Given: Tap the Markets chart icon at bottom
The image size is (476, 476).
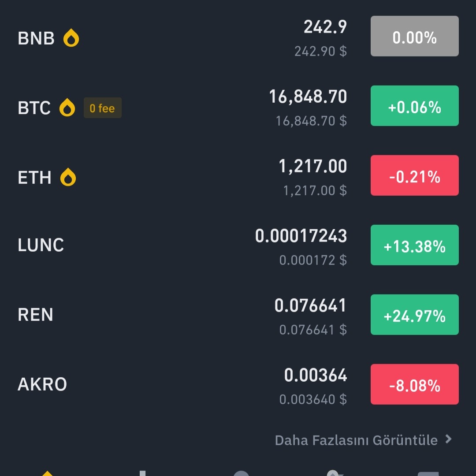Looking at the screenshot, I should tap(142, 472).
